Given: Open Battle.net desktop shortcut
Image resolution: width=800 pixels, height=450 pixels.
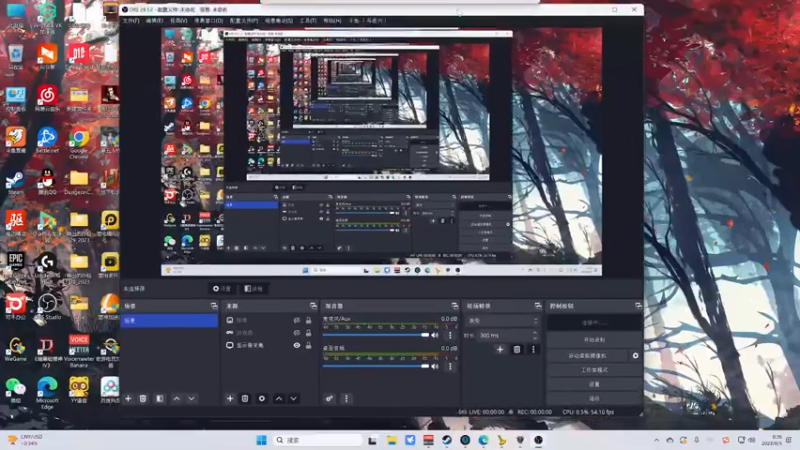Looking at the screenshot, I should 47,140.
